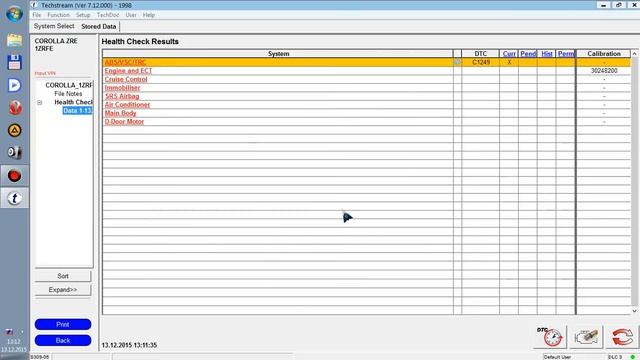Click the Curr column header link
Viewport: 640px width, 360px height.
509,53
